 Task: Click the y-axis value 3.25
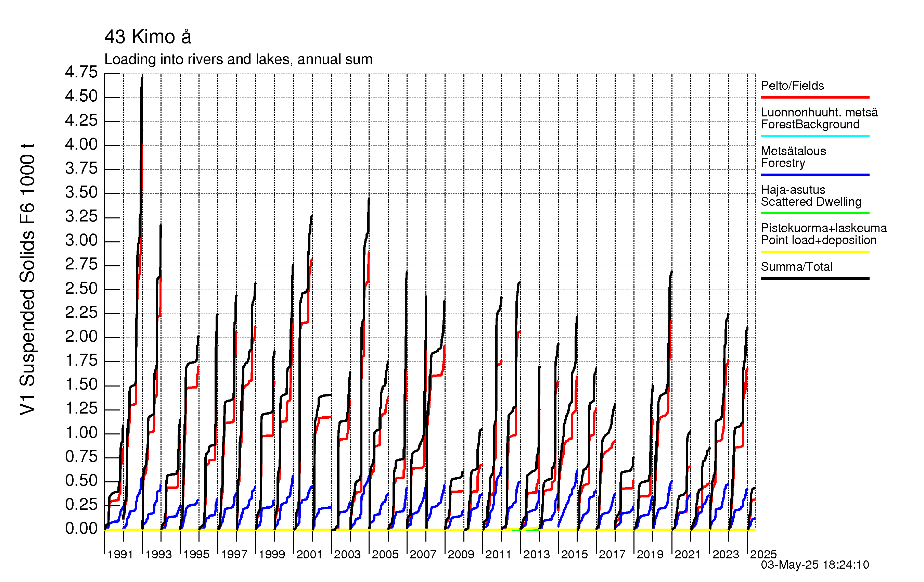[81, 216]
